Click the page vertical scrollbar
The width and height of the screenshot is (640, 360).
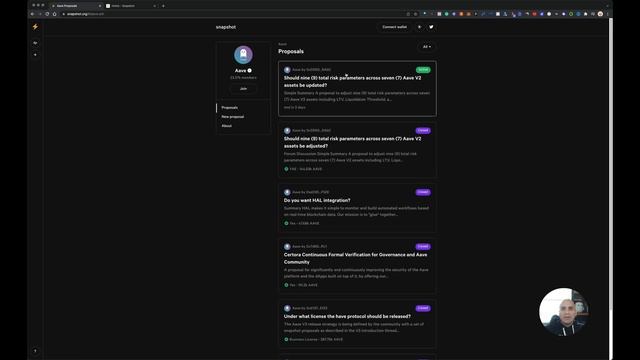click(611, 163)
